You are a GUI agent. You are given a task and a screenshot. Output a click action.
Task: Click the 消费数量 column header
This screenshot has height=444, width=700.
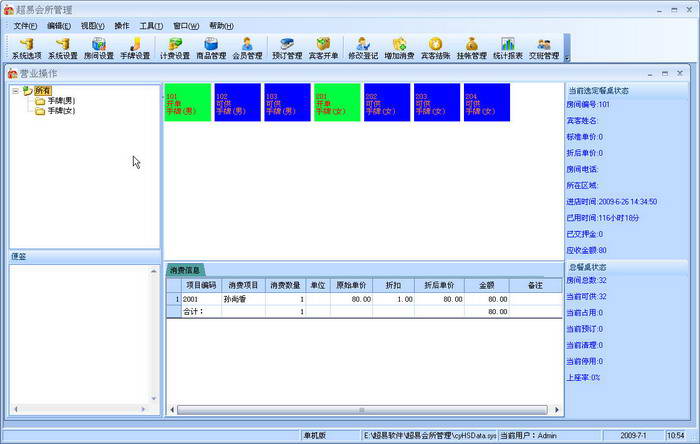pyautogui.click(x=286, y=285)
